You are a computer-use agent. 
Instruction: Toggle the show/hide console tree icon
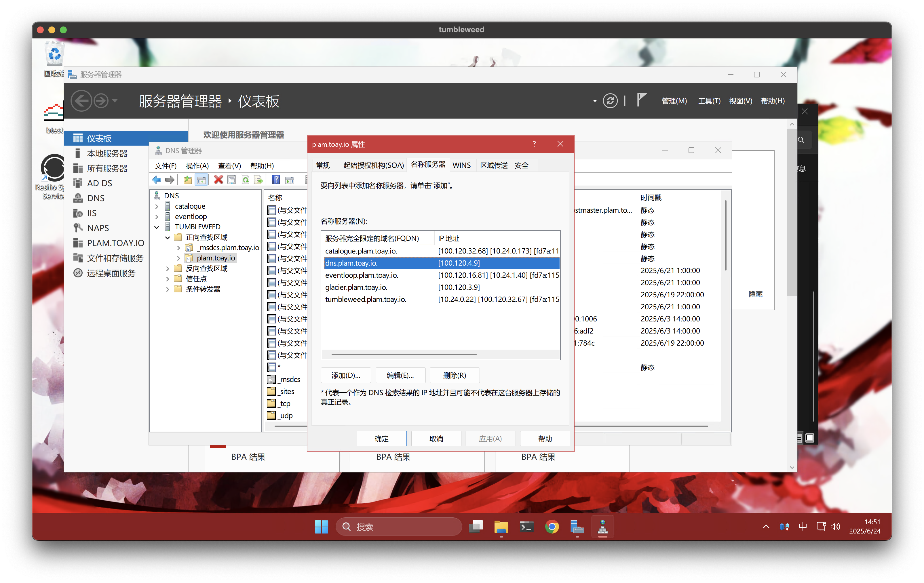point(201,180)
